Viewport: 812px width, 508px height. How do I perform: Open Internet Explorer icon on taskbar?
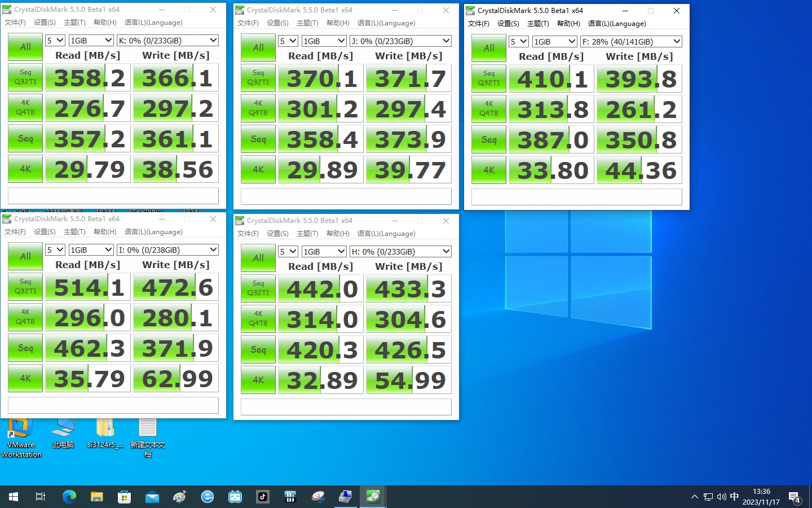(208, 497)
